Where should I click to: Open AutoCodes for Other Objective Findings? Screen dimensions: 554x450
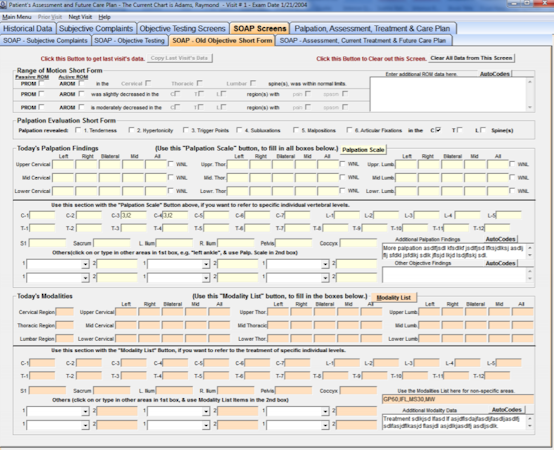click(500, 263)
